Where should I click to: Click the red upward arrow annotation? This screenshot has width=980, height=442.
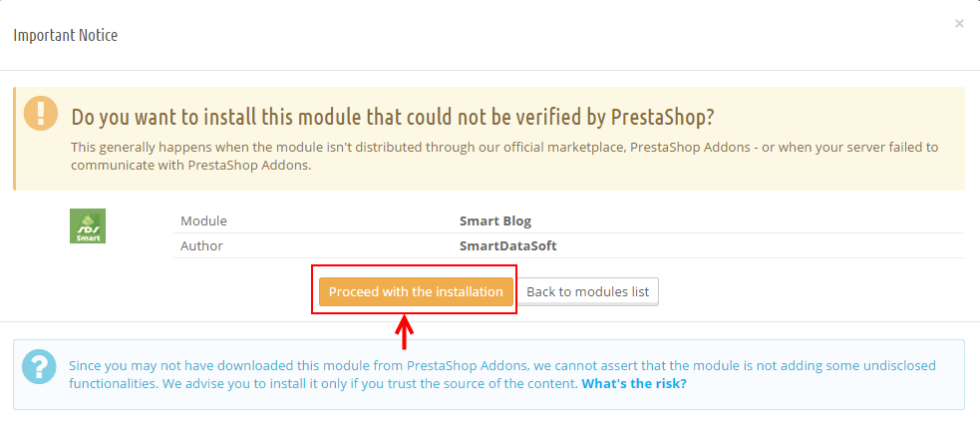[404, 333]
